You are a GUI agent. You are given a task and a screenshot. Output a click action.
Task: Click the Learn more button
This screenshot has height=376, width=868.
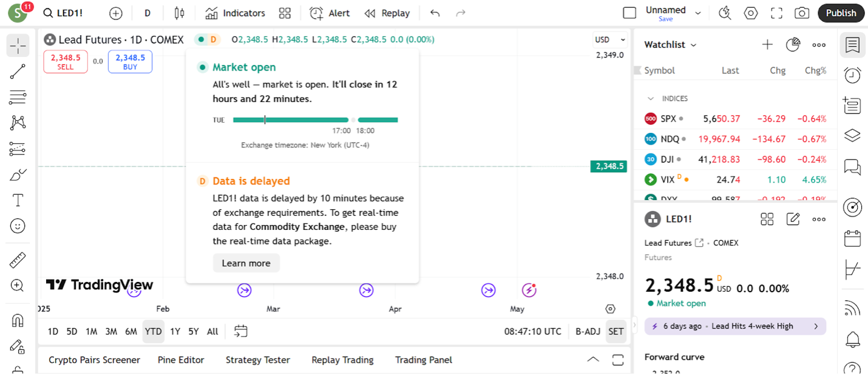pyautogui.click(x=246, y=263)
